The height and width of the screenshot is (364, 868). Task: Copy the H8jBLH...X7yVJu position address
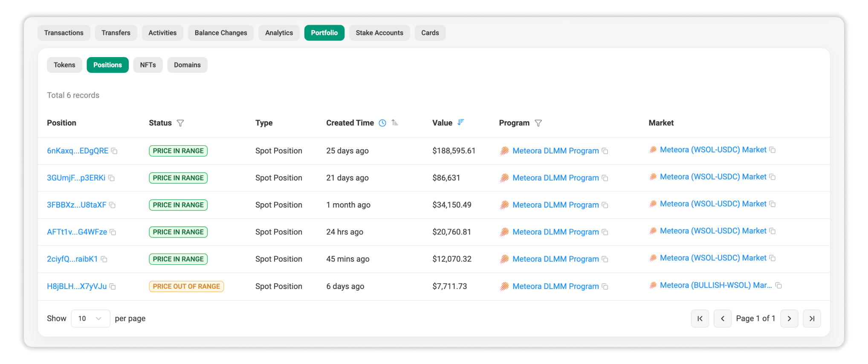(113, 286)
